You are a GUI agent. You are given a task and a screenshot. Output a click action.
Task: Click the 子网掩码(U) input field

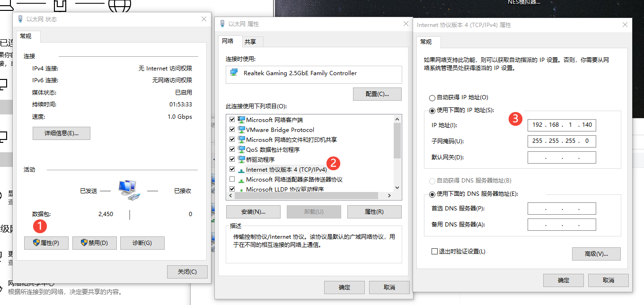pos(562,141)
